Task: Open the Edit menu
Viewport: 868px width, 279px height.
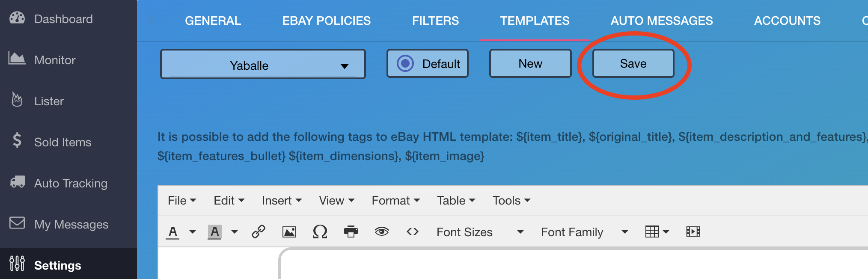Action: click(229, 200)
